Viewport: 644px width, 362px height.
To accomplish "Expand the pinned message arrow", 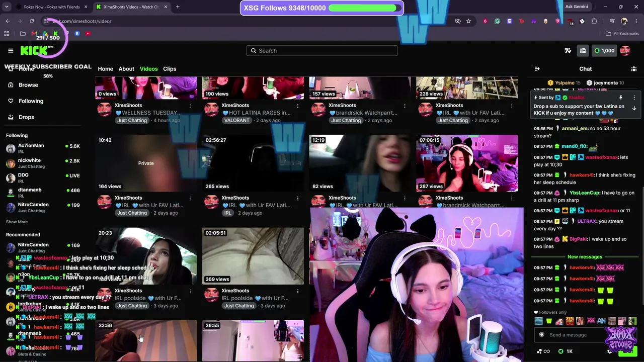I will coord(634,108).
